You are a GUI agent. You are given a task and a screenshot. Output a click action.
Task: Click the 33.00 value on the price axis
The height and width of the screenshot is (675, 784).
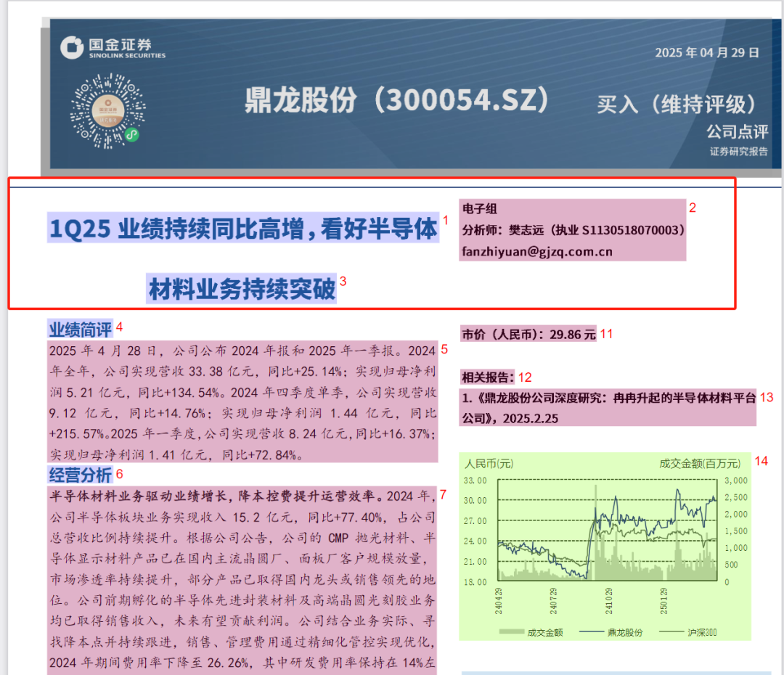click(x=475, y=480)
